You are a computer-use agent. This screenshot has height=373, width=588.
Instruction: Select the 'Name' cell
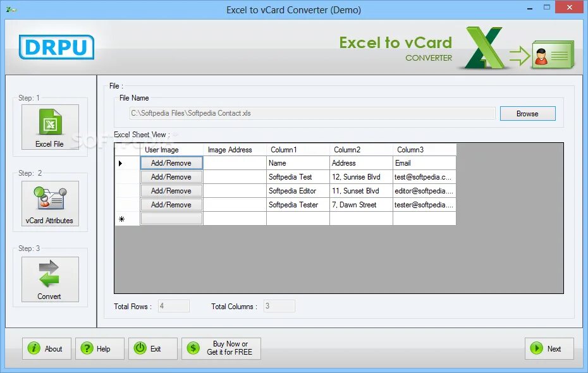(x=298, y=163)
